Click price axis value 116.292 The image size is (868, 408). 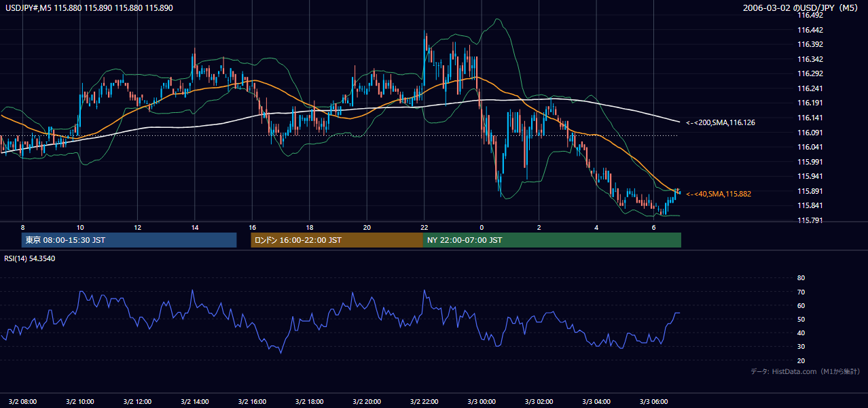coord(811,73)
